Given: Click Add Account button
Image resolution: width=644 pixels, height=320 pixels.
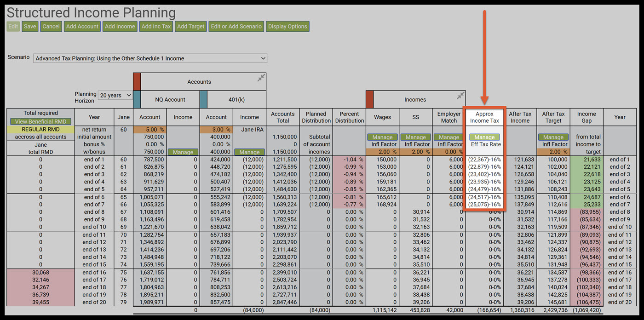Looking at the screenshot, I should 82,26.
